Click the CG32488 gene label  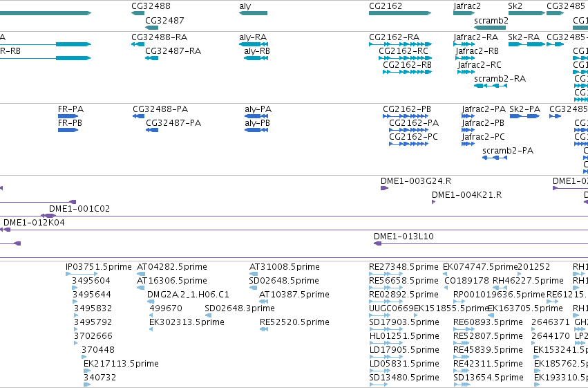coord(151,6)
